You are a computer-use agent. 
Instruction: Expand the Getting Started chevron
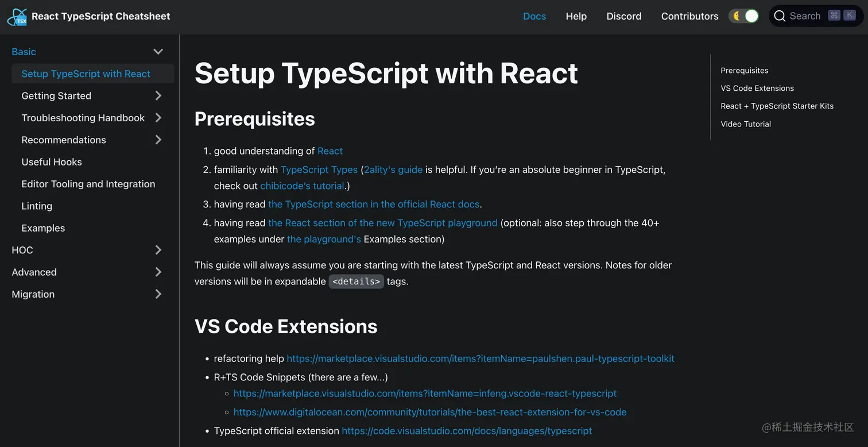pos(158,96)
